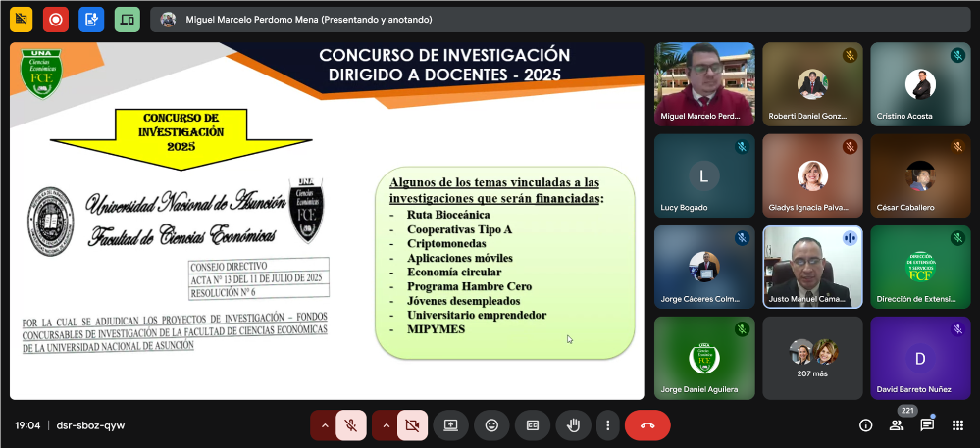980x448 pixels.
Task: Click the Criptomonedas topic
Action: point(445,244)
